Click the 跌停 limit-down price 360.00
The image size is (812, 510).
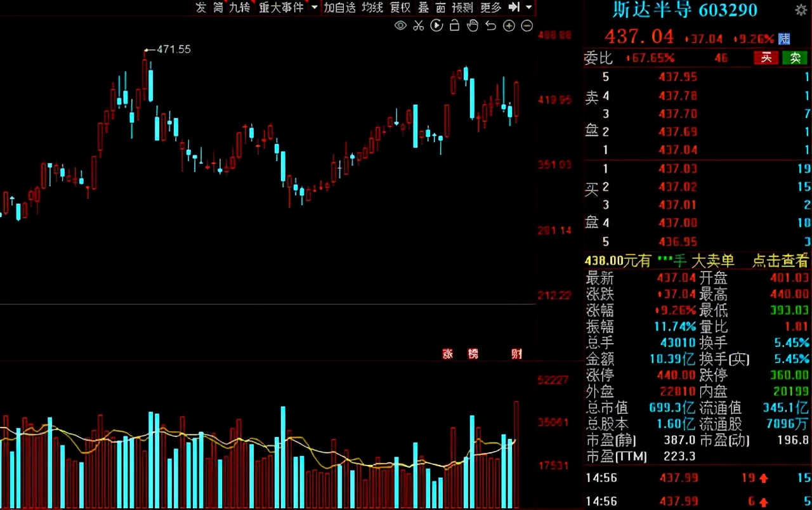(x=789, y=375)
